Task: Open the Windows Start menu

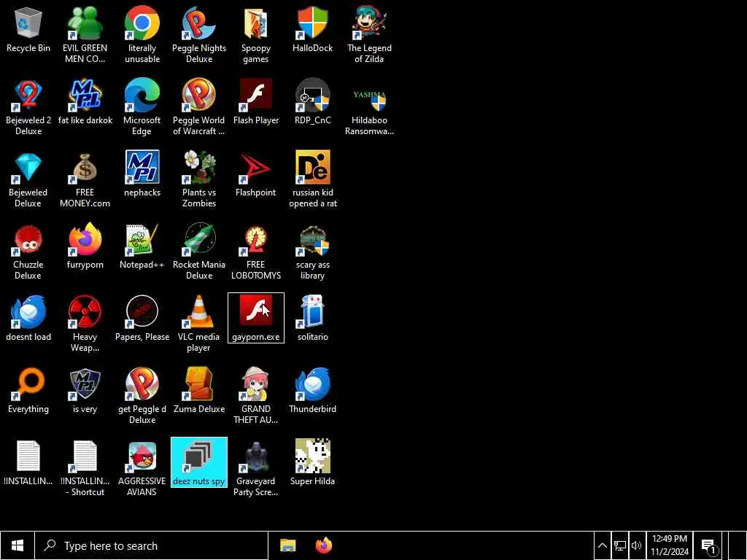Action: pos(18,545)
